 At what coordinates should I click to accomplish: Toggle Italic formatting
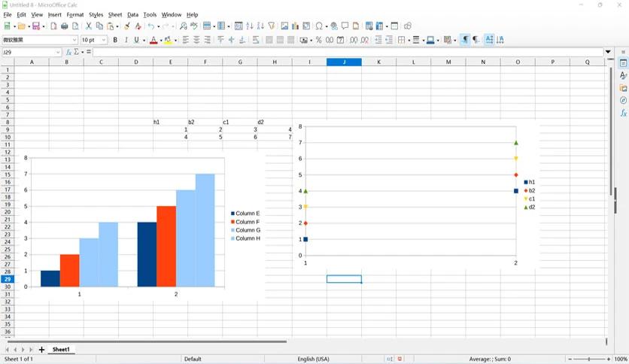coord(126,40)
